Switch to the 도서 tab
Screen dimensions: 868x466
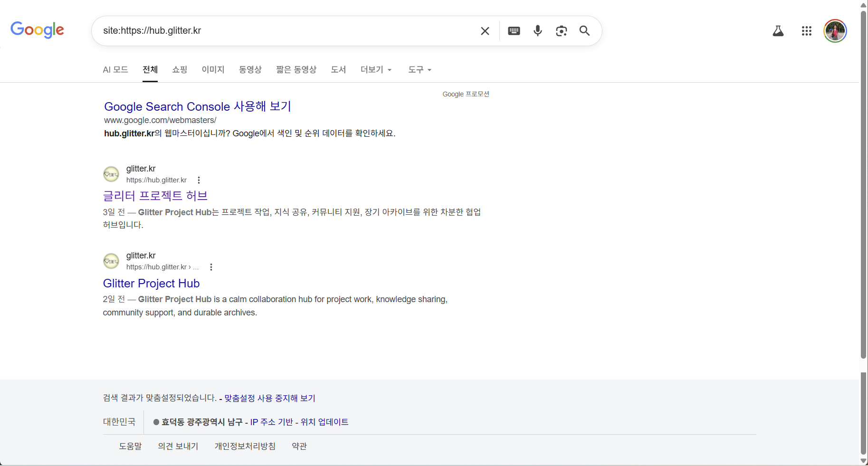pyautogui.click(x=338, y=69)
